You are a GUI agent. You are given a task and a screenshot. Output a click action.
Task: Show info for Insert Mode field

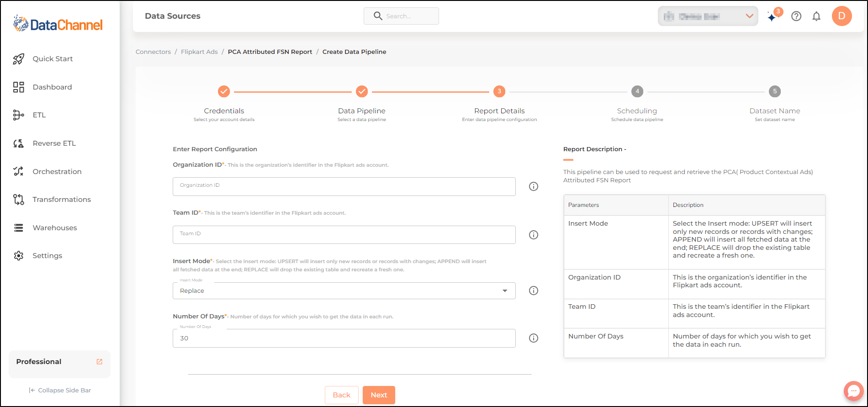(x=534, y=291)
